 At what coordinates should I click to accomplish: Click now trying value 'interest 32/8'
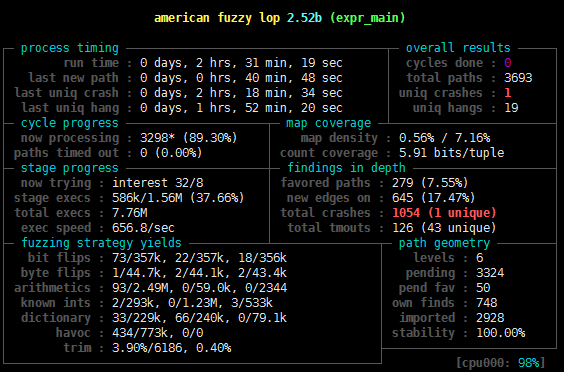tap(158, 183)
